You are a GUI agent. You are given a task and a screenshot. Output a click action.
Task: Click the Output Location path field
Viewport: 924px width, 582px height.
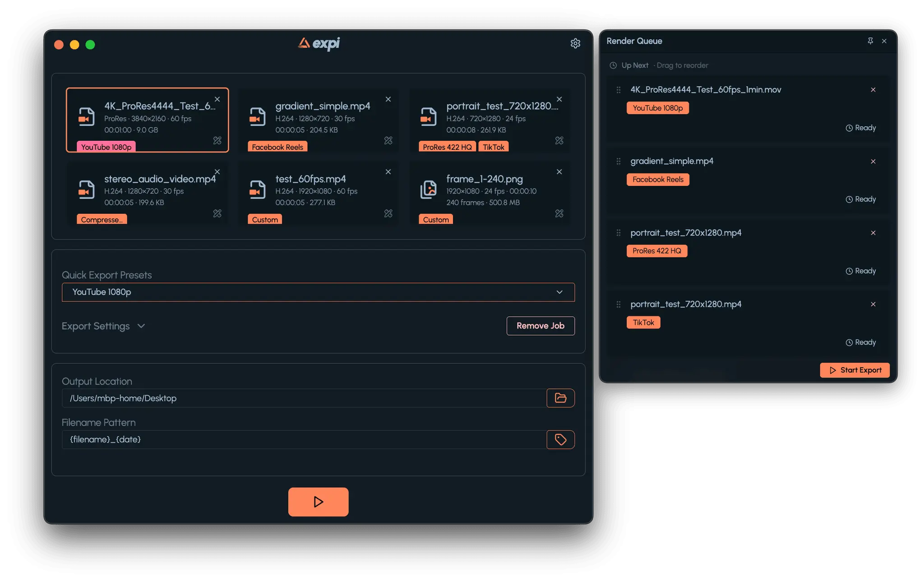(304, 398)
